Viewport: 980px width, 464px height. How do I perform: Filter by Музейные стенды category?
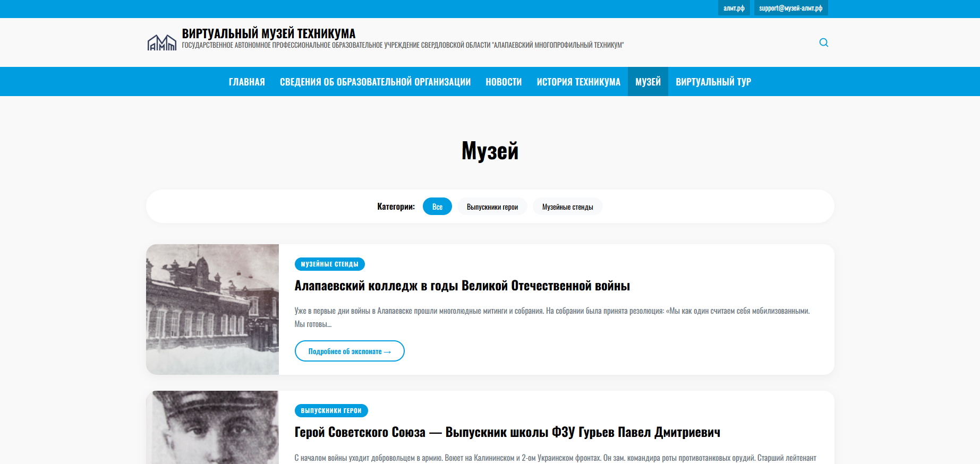tap(567, 207)
